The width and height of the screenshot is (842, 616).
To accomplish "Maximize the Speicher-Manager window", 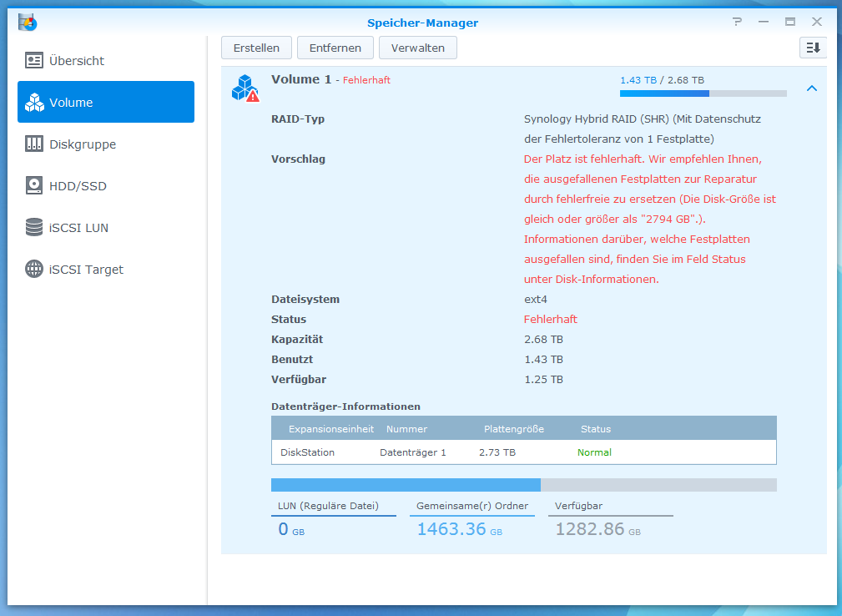I will coord(790,22).
